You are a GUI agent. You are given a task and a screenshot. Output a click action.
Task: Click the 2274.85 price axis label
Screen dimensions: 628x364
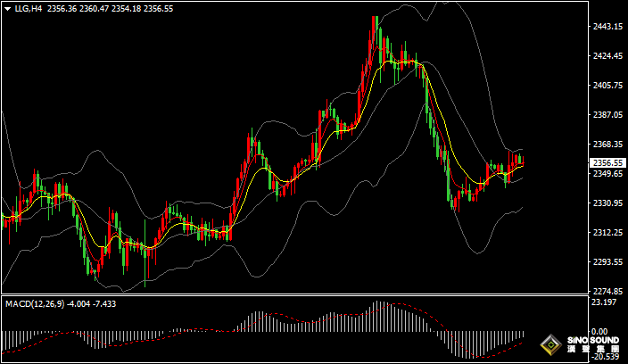tap(607, 292)
